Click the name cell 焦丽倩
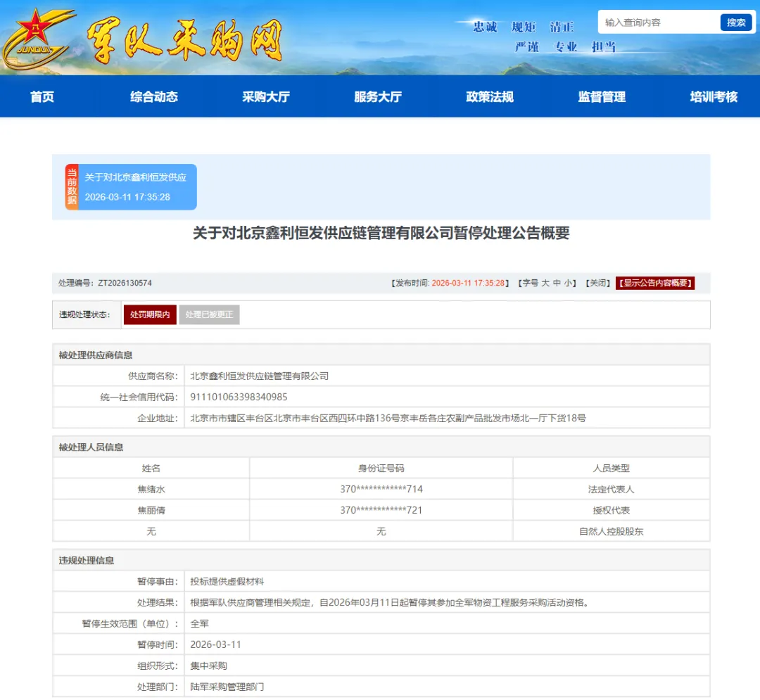The image size is (760, 700). (x=151, y=510)
